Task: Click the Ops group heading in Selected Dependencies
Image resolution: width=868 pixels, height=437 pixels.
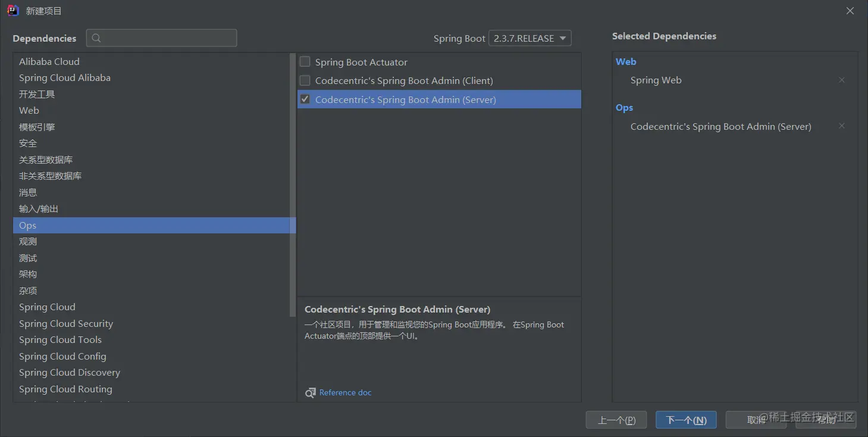Action: point(624,107)
